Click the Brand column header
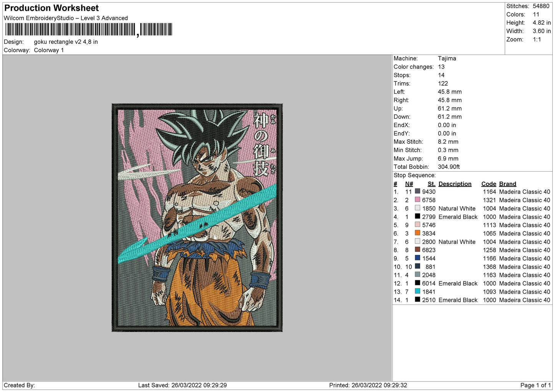The height and width of the screenshot is (392, 555). [507, 184]
